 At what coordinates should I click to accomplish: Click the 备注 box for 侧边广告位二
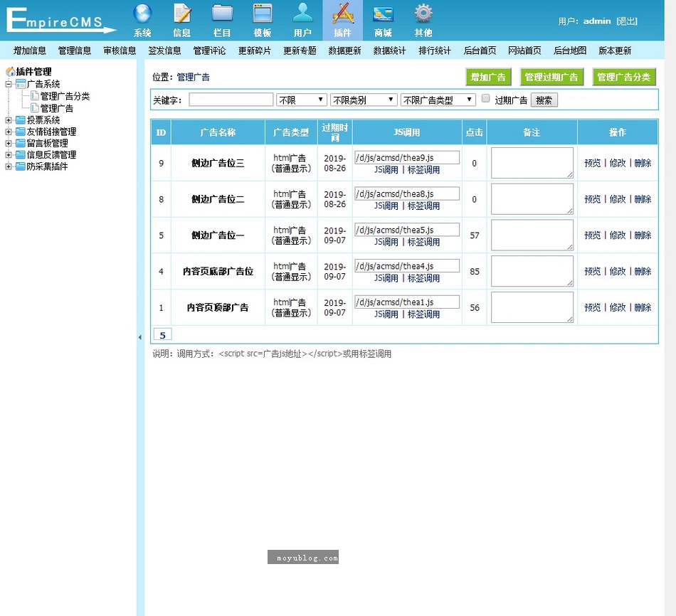(532, 199)
